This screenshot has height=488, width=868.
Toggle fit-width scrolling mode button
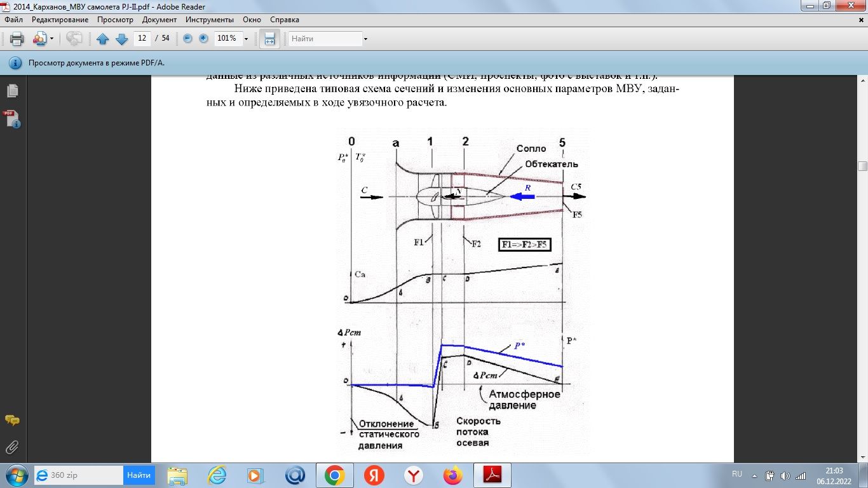pos(269,39)
